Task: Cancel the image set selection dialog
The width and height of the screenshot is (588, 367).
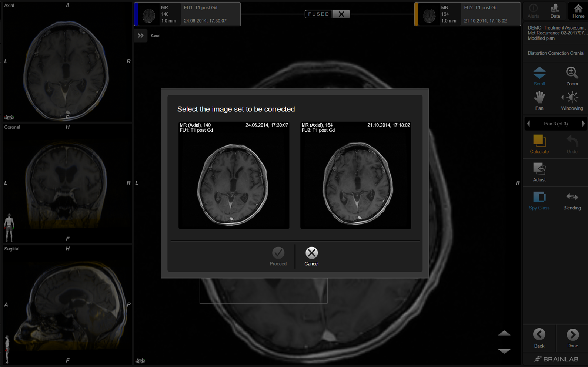Action: (311, 256)
